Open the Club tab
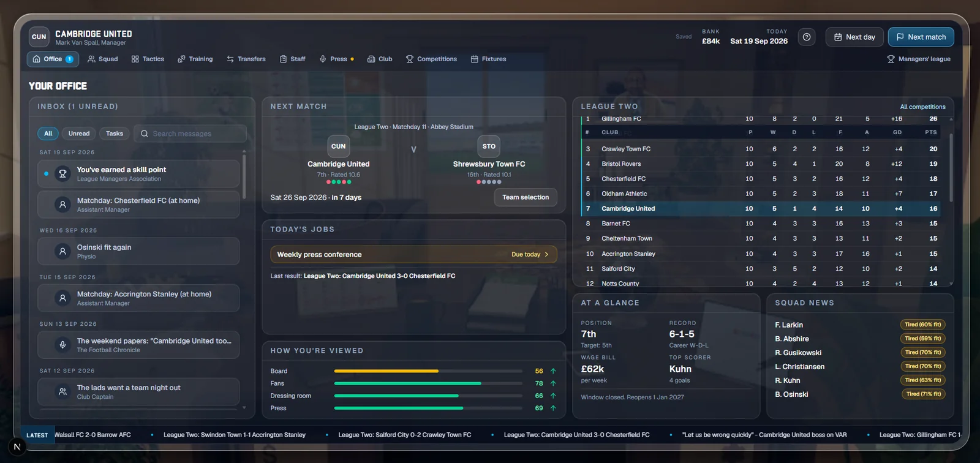980x463 pixels. point(380,59)
